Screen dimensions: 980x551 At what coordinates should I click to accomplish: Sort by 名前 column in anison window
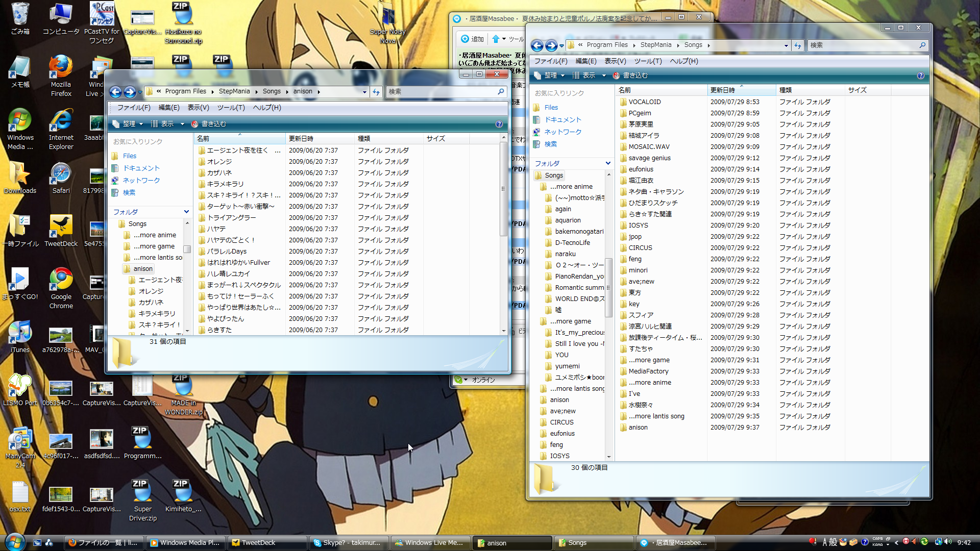239,139
